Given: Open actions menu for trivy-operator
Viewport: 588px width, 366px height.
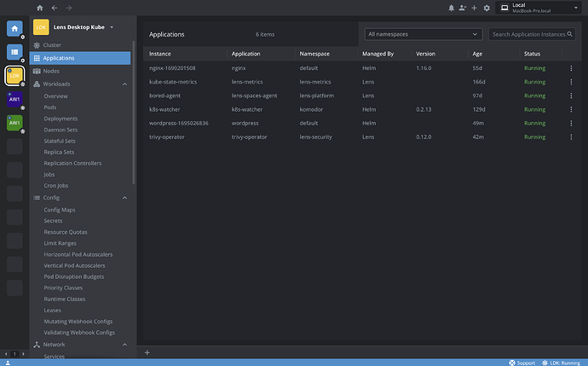Looking at the screenshot, I should pos(571,137).
